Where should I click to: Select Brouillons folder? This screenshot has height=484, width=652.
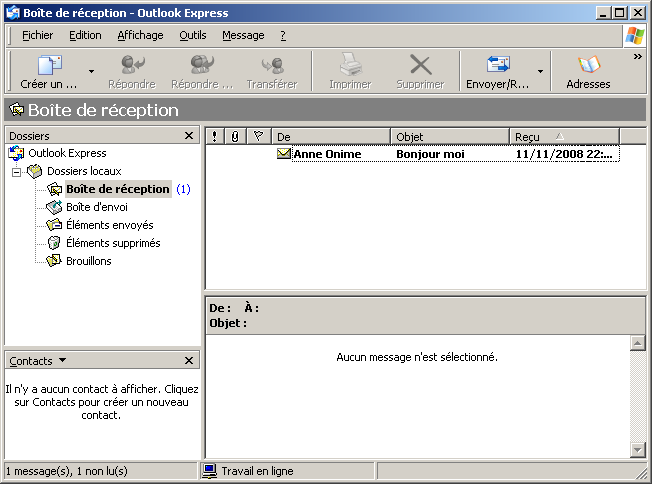click(x=89, y=261)
